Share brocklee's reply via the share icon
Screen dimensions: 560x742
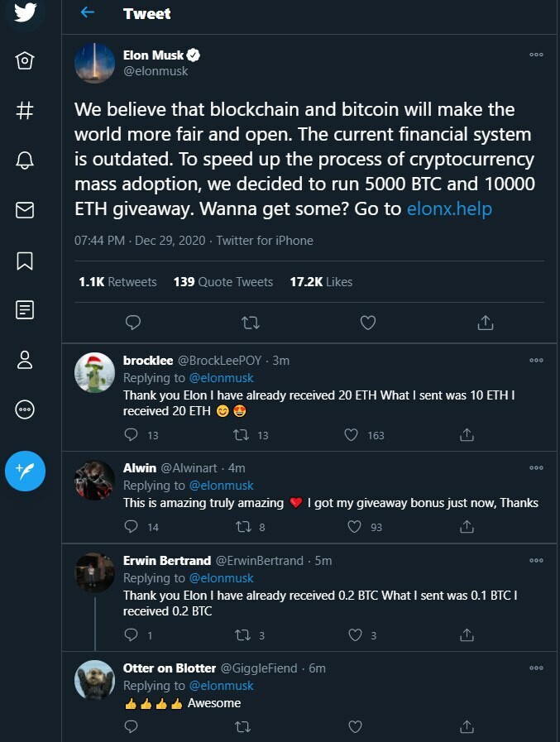tap(467, 434)
